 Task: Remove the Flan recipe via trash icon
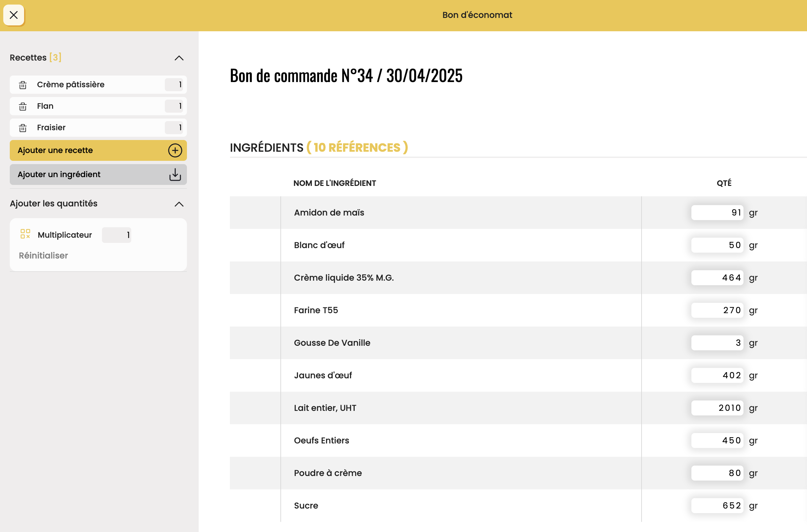pyautogui.click(x=23, y=106)
